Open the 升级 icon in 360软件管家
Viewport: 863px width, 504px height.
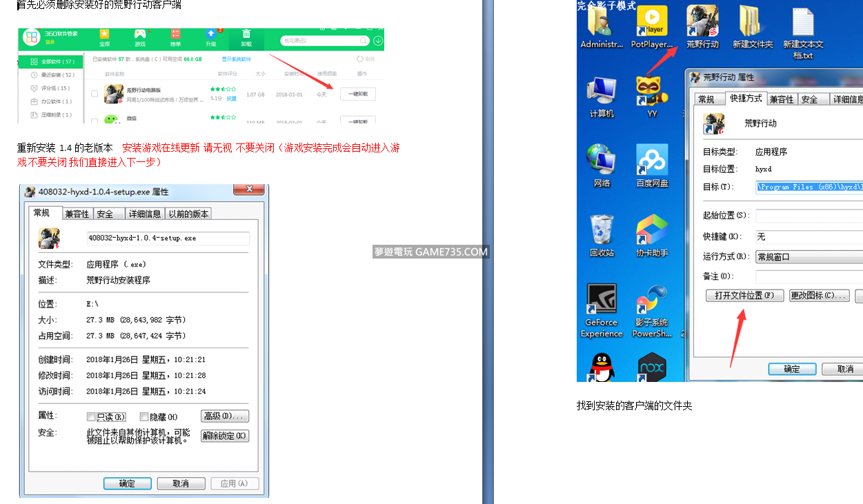pos(211,34)
